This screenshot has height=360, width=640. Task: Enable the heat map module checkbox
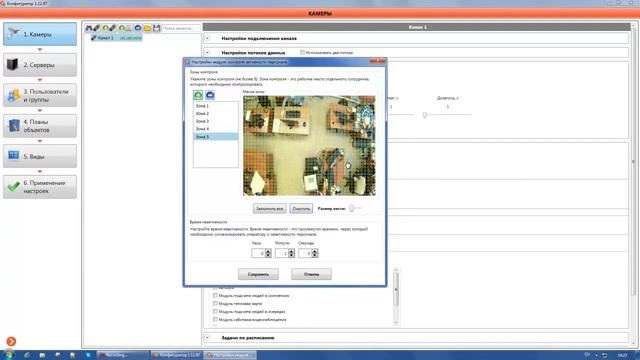pos(215,304)
